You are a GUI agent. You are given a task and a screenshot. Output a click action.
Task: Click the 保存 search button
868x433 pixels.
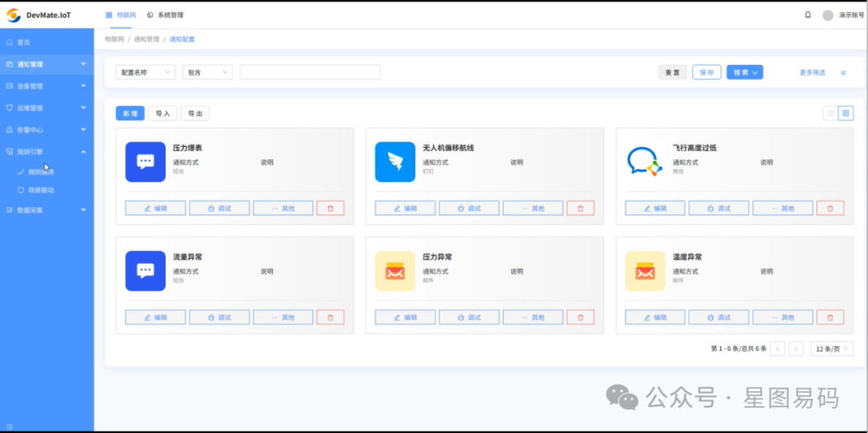pos(707,72)
